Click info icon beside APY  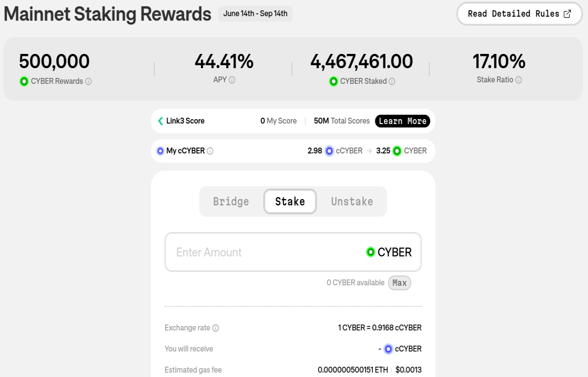232,80
